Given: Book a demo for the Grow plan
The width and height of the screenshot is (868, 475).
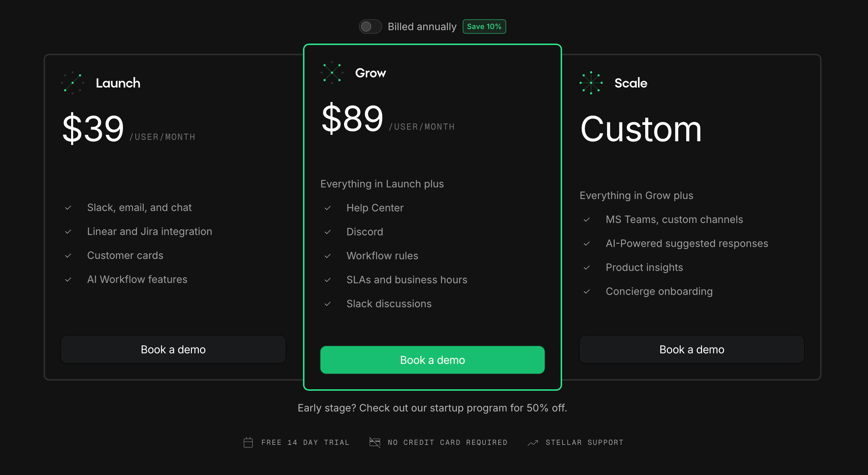Looking at the screenshot, I should click(432, 360).
